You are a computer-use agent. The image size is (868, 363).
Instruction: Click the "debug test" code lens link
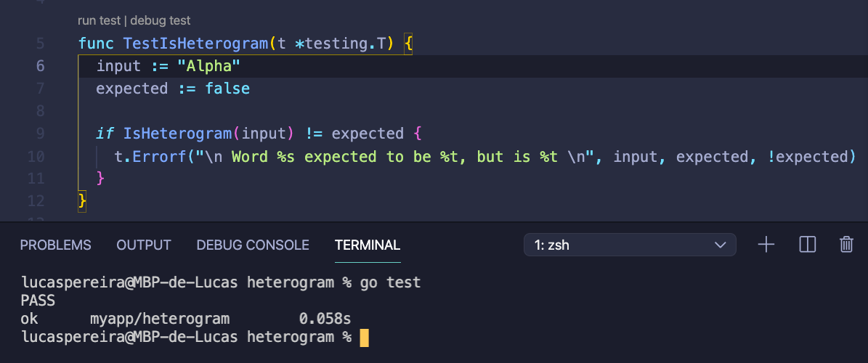click(160, 20)
